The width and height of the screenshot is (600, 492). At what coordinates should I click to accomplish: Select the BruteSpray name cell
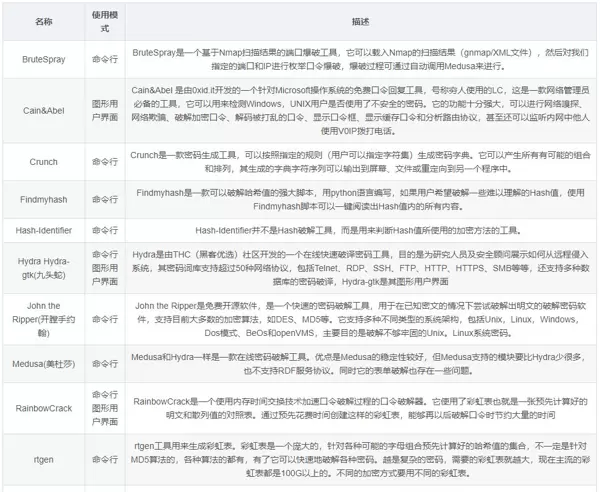click(x=44, y=59)
